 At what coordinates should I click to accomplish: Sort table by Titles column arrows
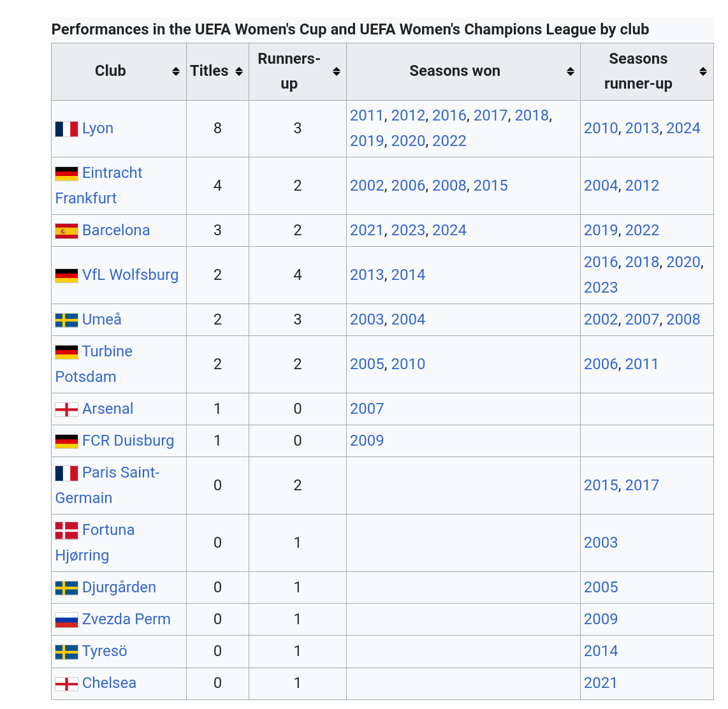coord(238,71)
